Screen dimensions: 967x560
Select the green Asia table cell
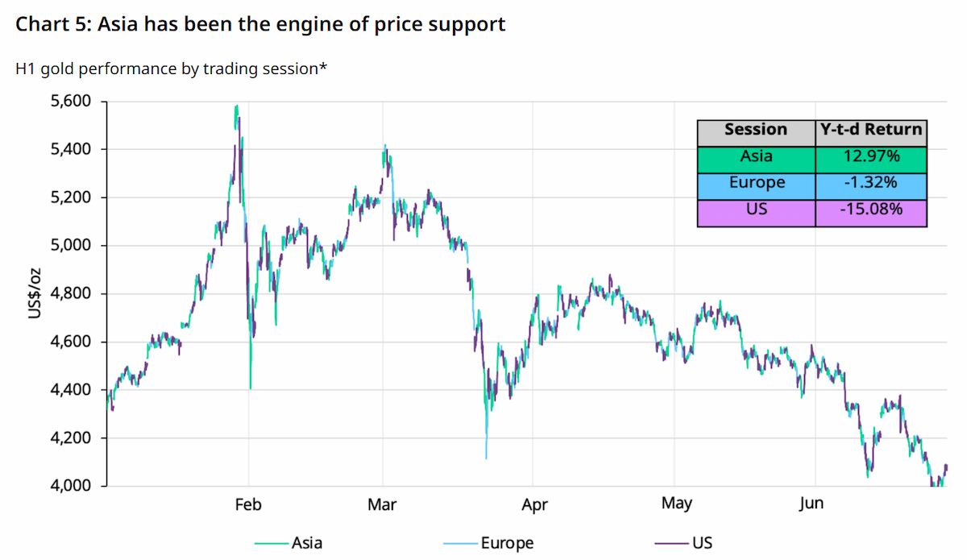pyautogui.click(x=756, y=156)
